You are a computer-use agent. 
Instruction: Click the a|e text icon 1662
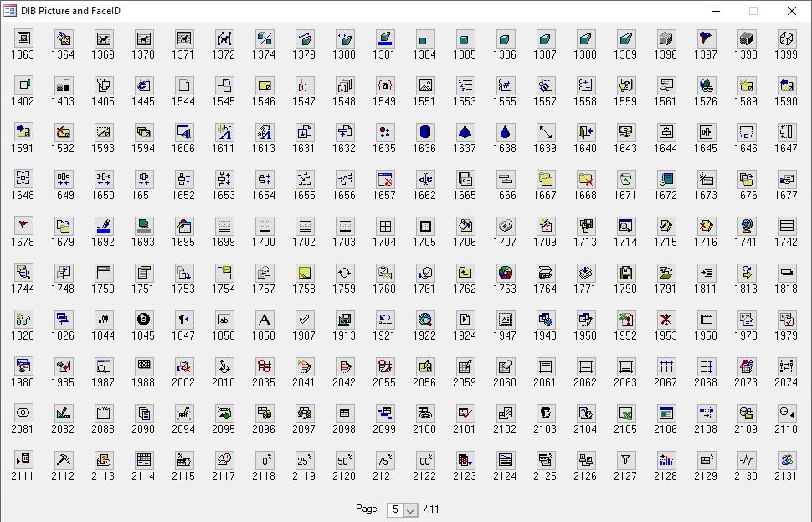pos(424,179)
